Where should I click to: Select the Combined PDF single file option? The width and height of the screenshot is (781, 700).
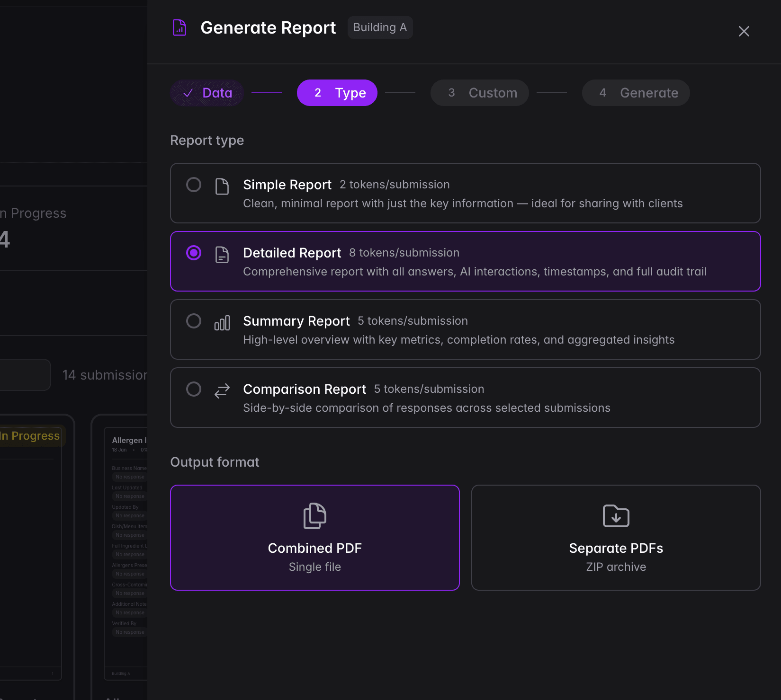coord(314,538)
